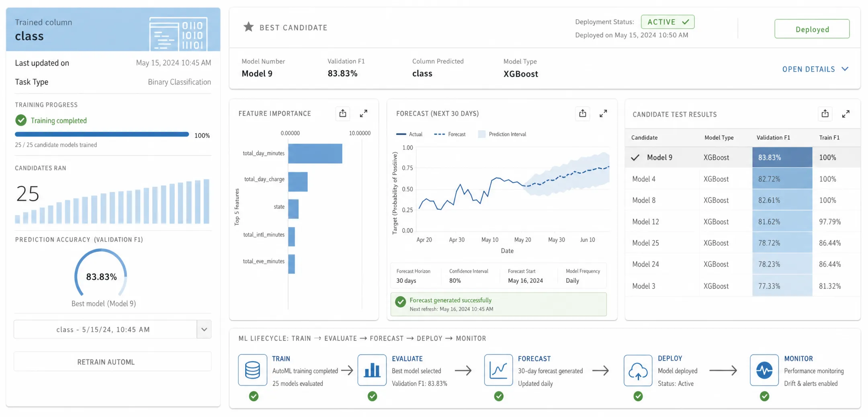
Task: Click the Actual legend entry
Action: pos(409,134)
